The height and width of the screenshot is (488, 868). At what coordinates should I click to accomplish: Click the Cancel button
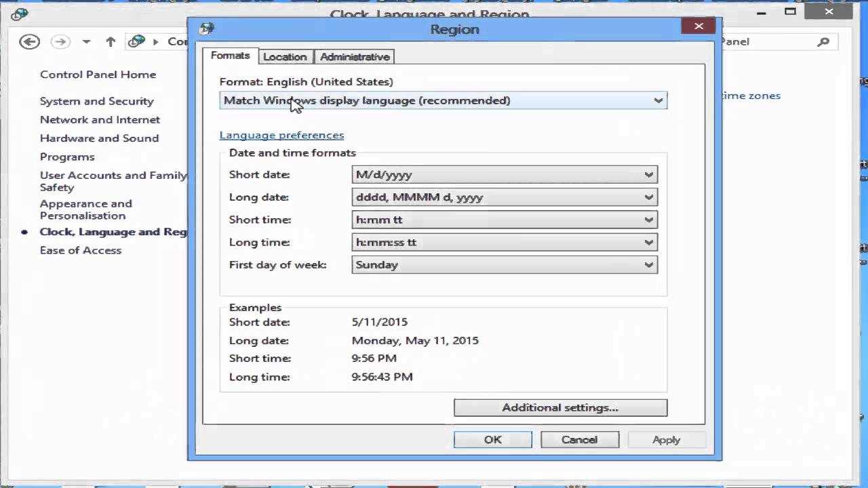(580, 440)
